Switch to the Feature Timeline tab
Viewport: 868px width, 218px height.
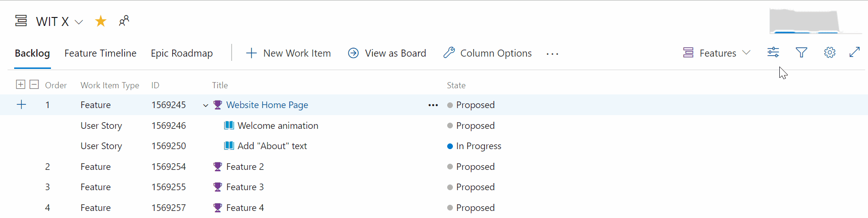[100, 53]
